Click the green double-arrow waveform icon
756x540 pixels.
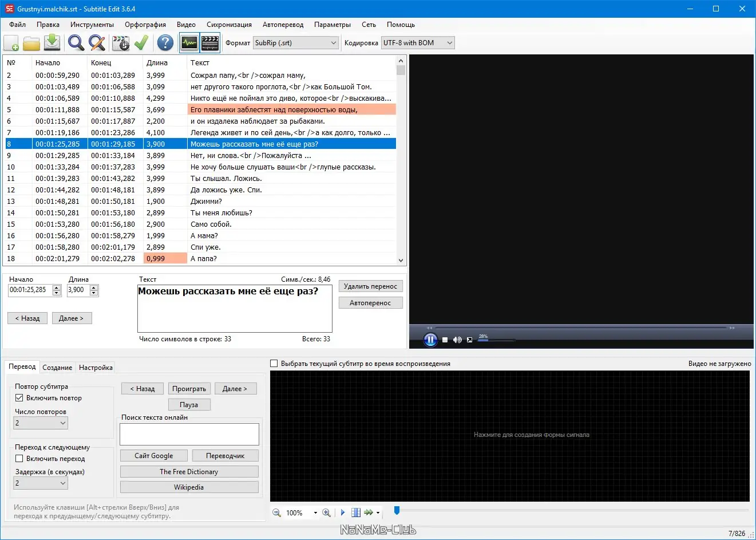pos(369,513)
